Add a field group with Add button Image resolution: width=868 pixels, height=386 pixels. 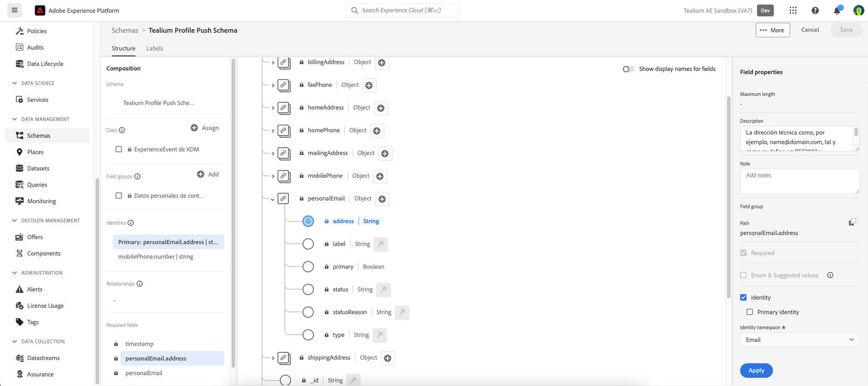[x=208, y=174]
